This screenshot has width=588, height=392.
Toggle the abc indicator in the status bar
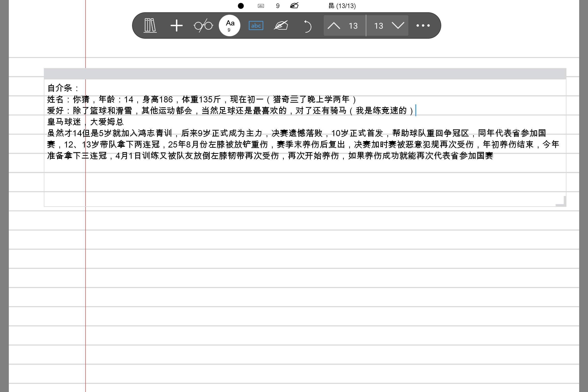[x=260, y=5]
